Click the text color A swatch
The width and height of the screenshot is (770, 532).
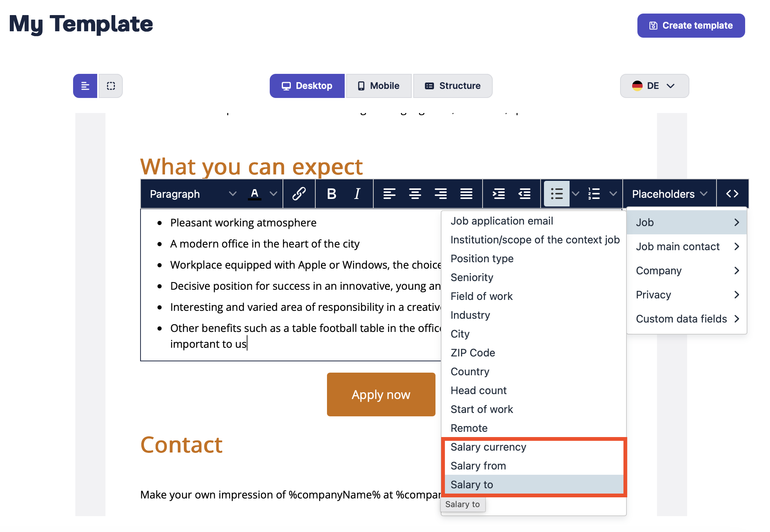coord(255,194)
